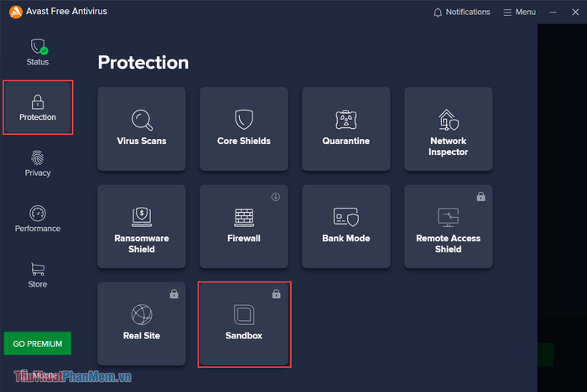587x392 pixels.
Task: Click the Quarantine biohazard case icon
Action: (345, 119)
